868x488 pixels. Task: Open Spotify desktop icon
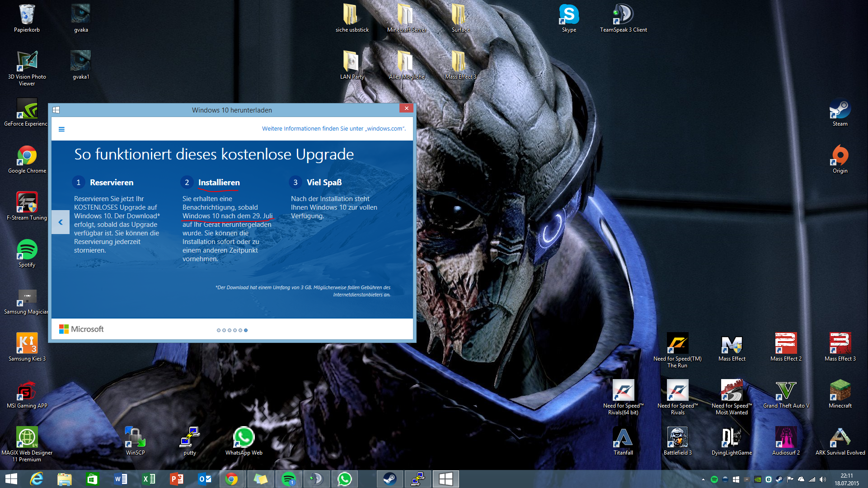click(x=27, y=250)
